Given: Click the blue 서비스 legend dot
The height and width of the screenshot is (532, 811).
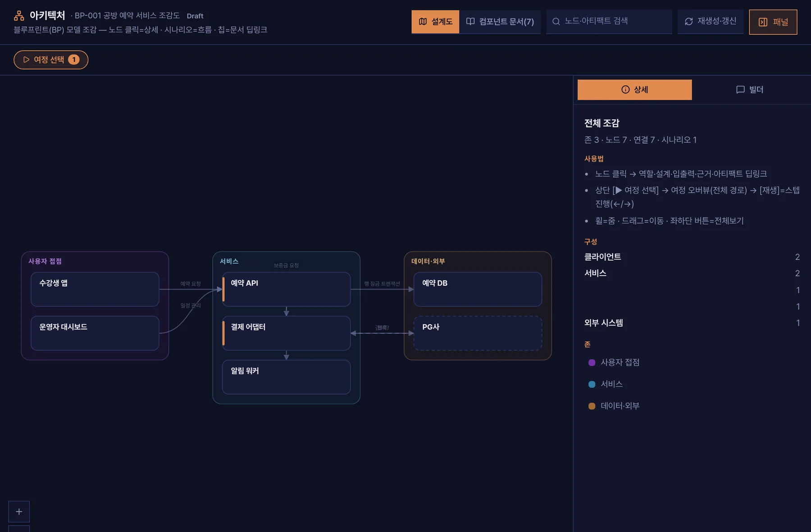Looking at the screenshot, I should pyautogui.click(x=592, y=384).
